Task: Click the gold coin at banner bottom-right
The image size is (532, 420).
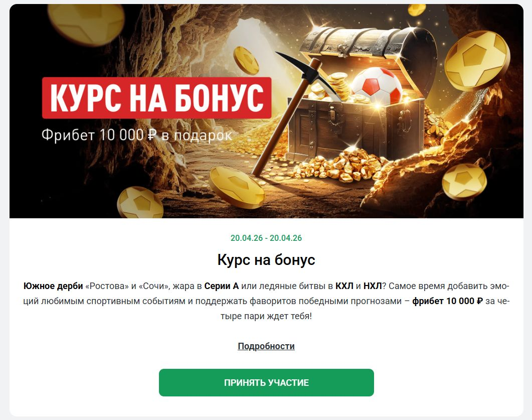Action: click(464, 182)
